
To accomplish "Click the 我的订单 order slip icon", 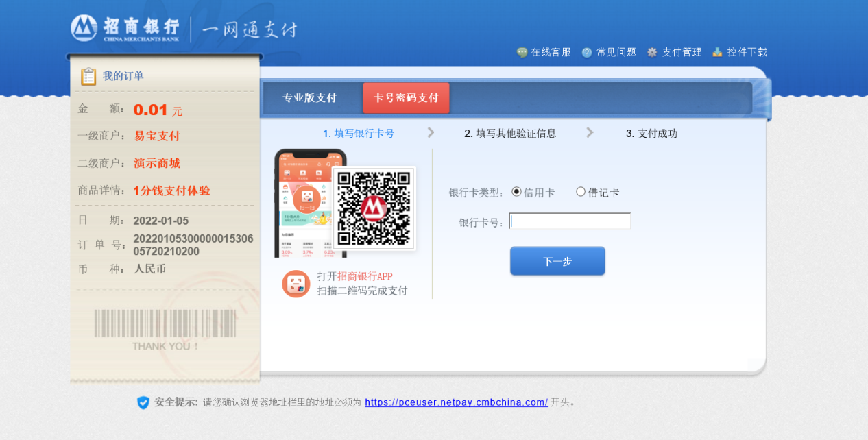I will [x=88, y=75].
